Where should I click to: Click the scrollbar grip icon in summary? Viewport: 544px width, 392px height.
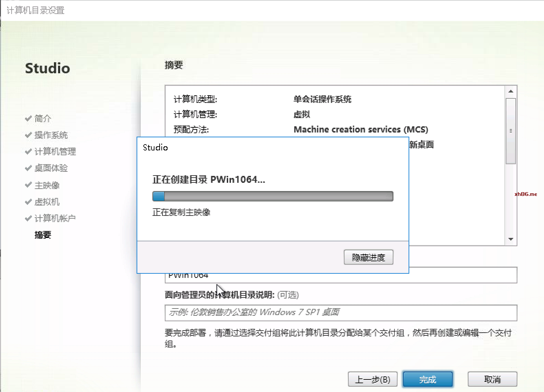coord(511,131)
